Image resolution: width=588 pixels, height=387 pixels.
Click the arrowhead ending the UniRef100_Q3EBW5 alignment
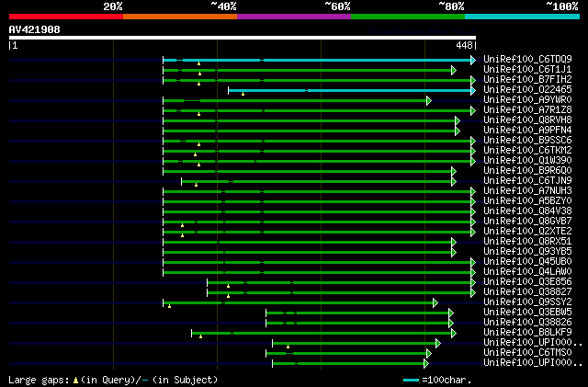pyautogui.click(x=451, y=313)
